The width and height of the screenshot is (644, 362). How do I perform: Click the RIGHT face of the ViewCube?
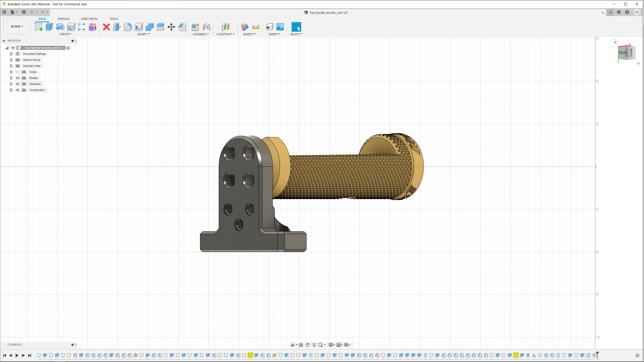[x=631, y=53]
